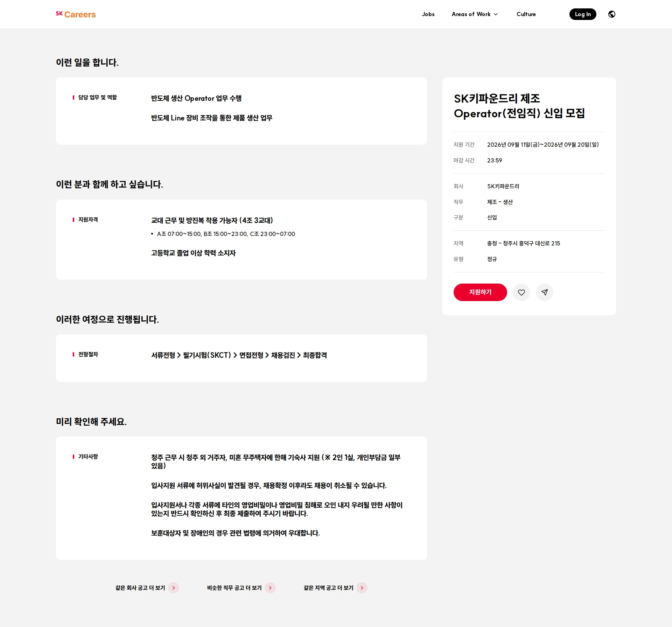Select the heading 이러한 여정으로 진행됩니다.

pyautogui.click(x=107, y=319)
